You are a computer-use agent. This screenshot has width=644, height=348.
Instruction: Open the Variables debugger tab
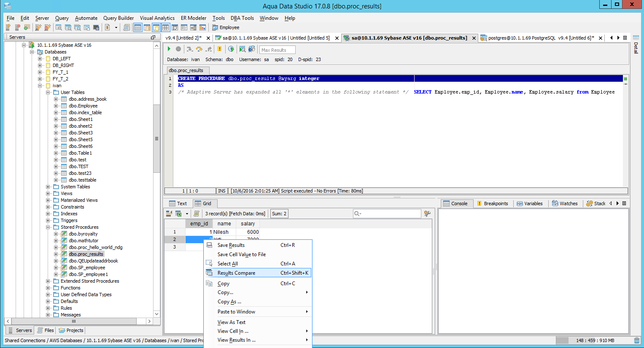[x=530, y=203]
